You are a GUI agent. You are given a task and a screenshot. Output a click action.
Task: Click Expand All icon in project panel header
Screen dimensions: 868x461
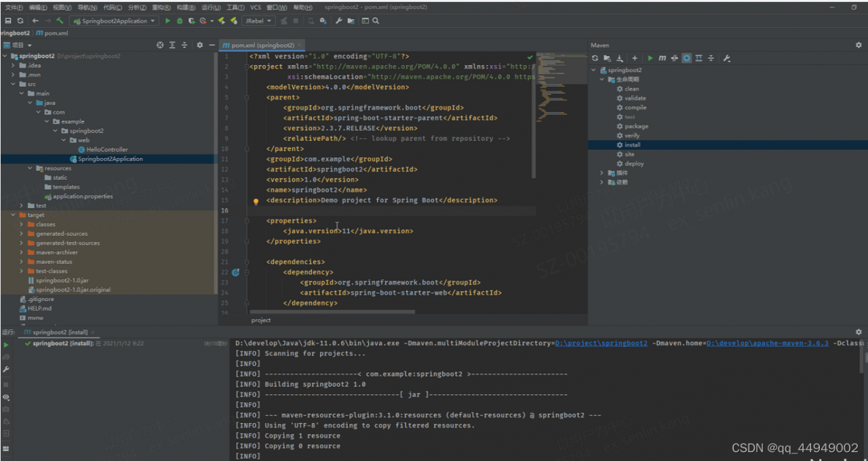click(172, 45)
